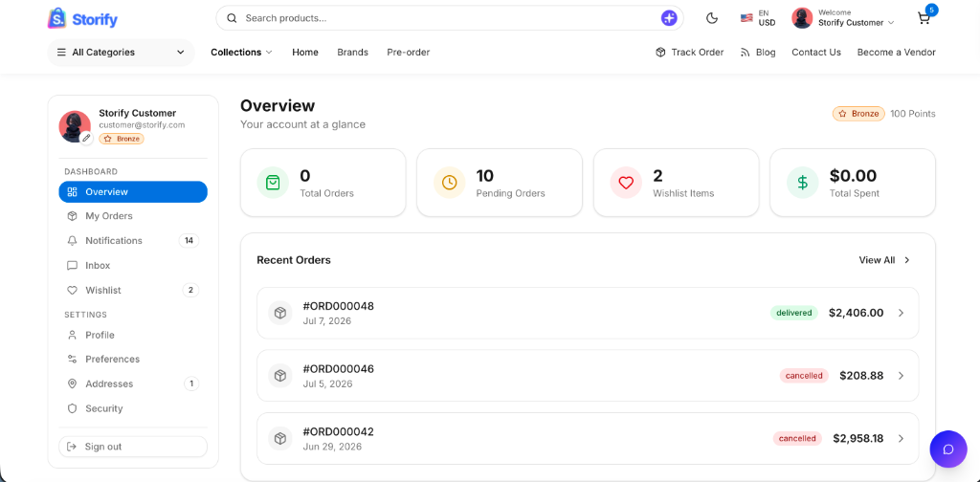This screenshot has height=482, width=980.
Task: Open the floating chat bubble button
Action: tap(948, 449)
